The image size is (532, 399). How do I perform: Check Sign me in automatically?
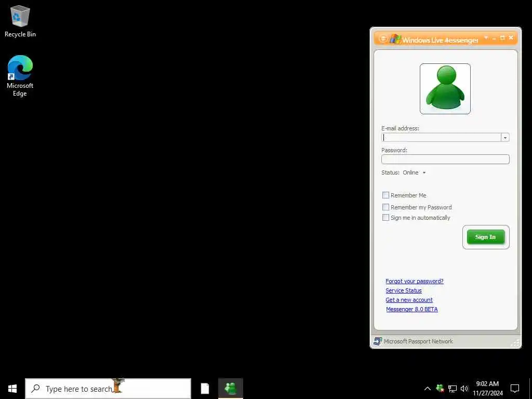[x=385, y=218]
